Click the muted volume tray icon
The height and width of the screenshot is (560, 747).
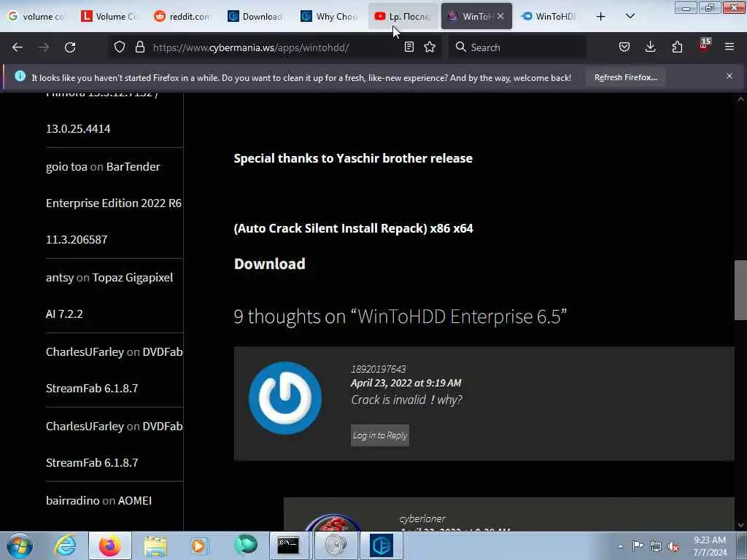coord(673,546)
